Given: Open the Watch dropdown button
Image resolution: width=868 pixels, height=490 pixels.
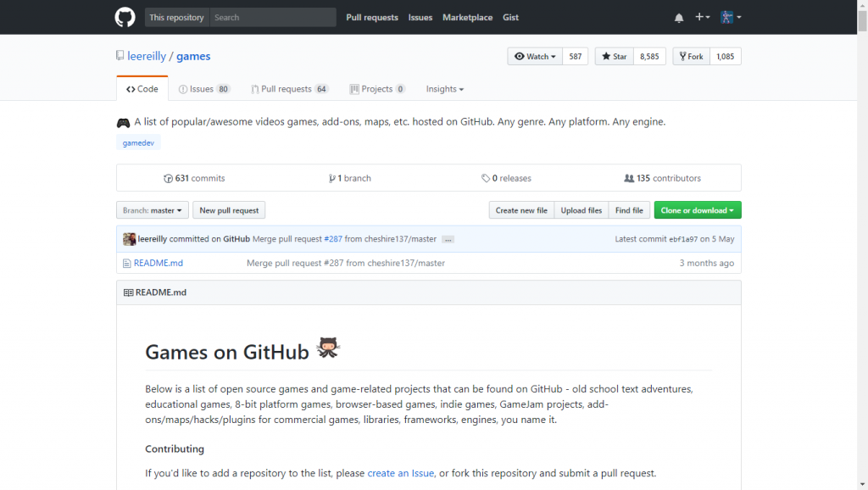Looking at the screenshot, I should [535, 57].
